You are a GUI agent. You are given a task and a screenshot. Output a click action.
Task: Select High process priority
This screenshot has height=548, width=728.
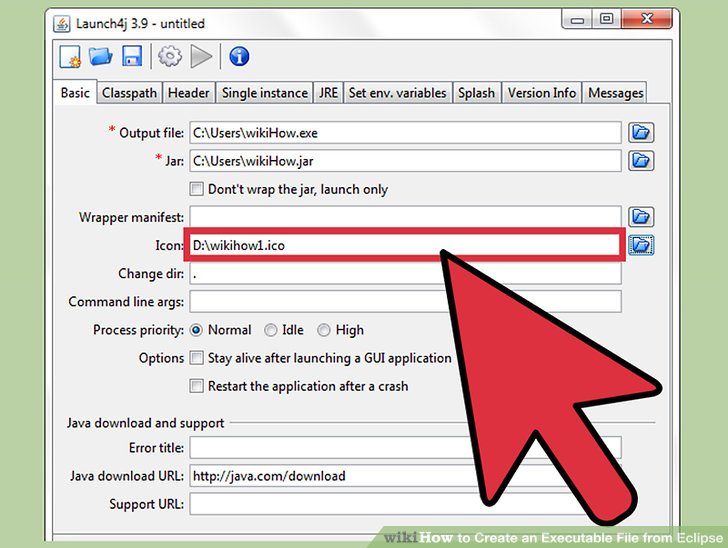(324, 330)
